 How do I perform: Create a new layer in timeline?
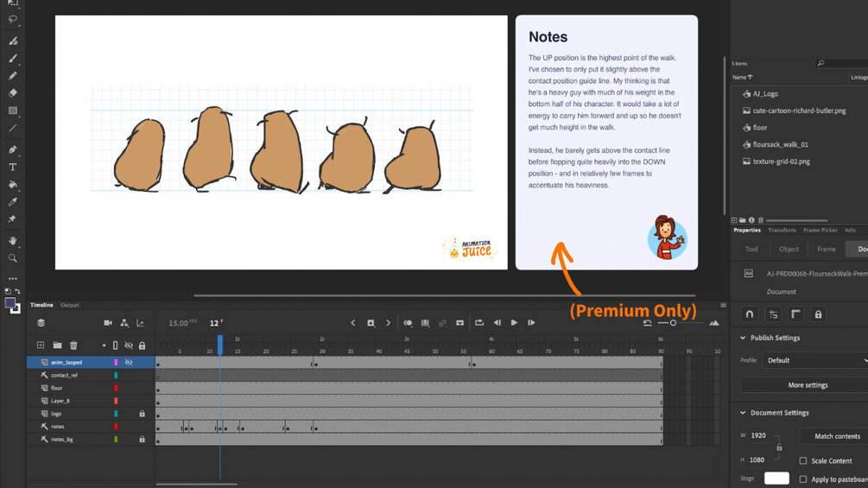(x=41, y=345)
